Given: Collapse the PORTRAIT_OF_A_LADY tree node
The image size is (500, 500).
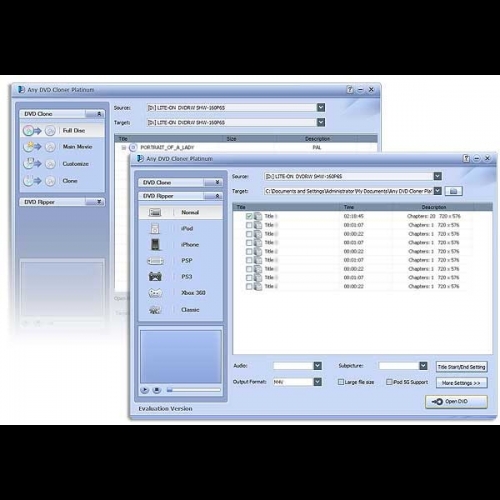Looking at the screenshot, I should tap(124, 147).
